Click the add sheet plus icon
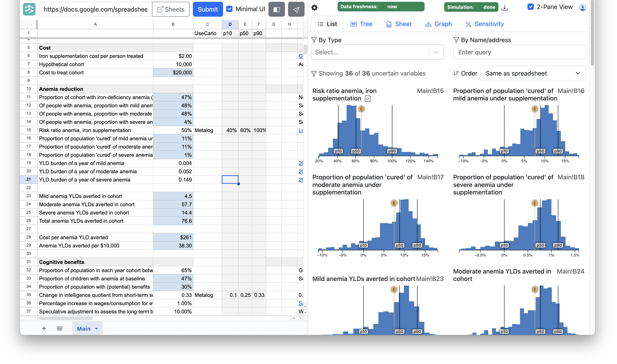This screenshot has height=364, width=617. 44,328
